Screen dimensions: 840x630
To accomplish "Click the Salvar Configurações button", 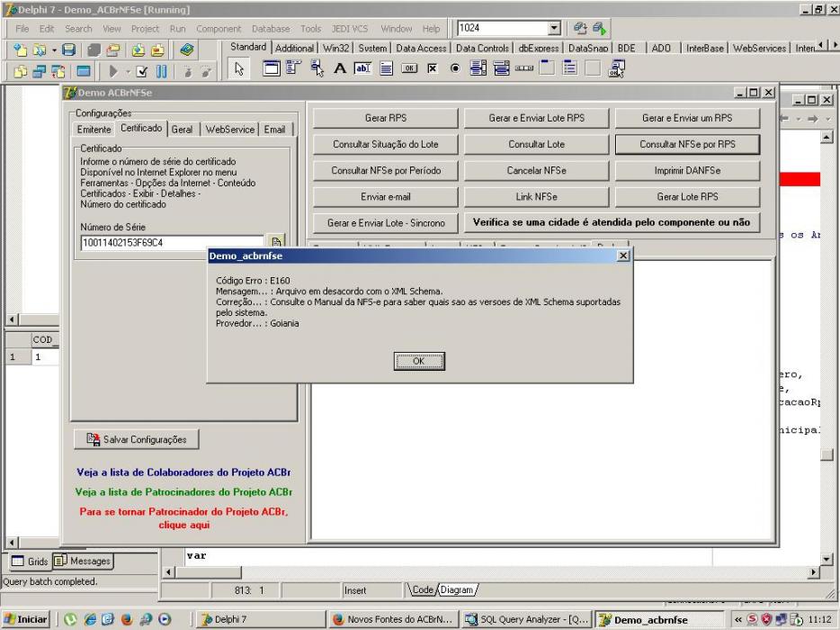I will coord(137,439).
